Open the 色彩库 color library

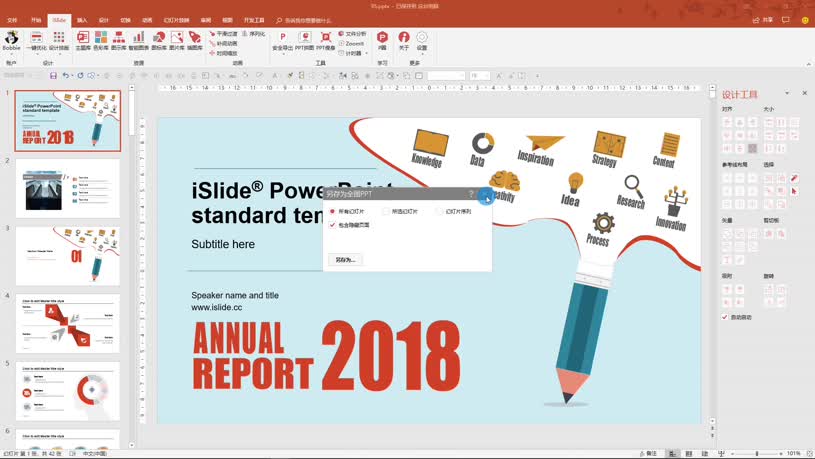[101, 41]
